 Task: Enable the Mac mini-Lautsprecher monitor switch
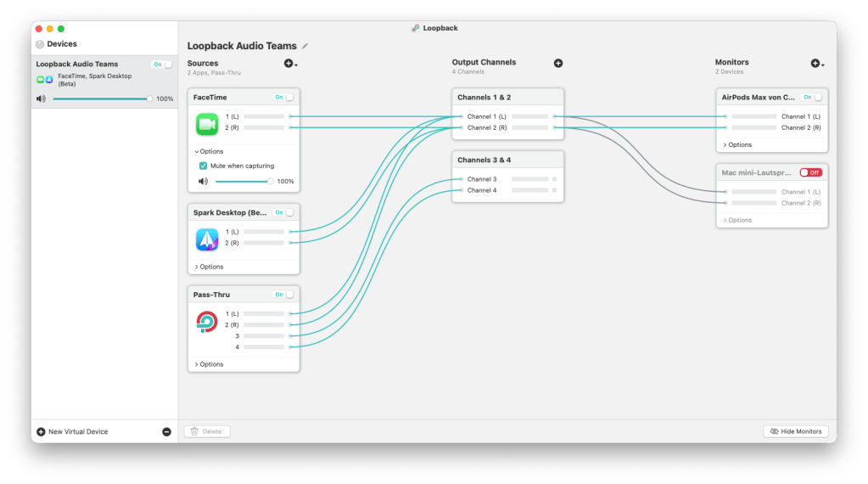click(x=811, y=172)
